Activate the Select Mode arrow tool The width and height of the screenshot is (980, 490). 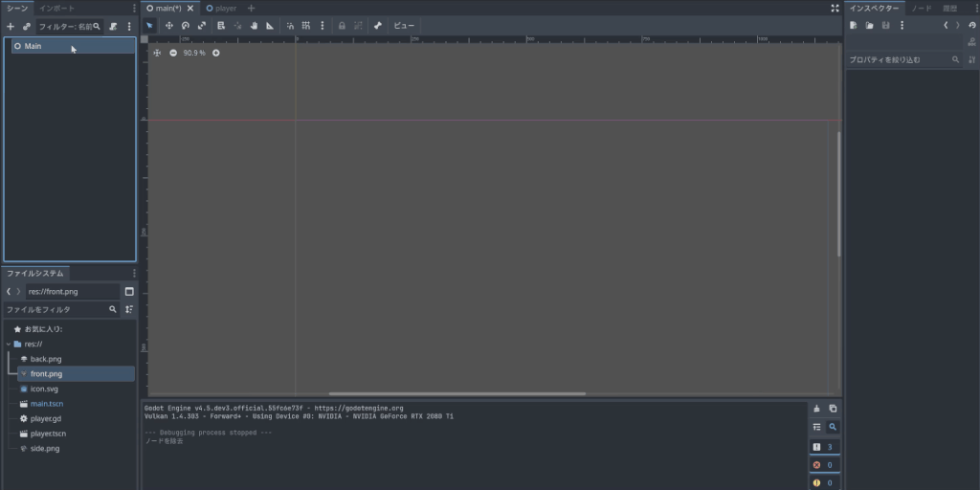149,26
